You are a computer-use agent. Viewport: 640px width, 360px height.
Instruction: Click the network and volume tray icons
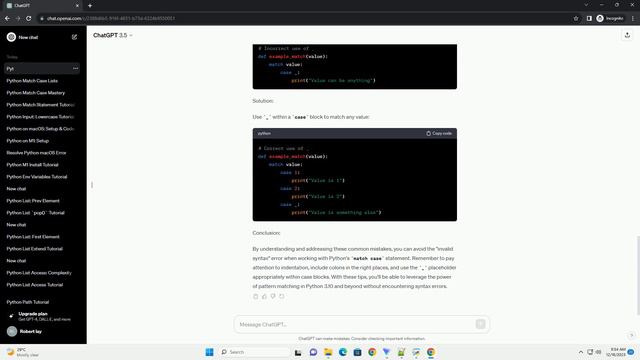594,352
